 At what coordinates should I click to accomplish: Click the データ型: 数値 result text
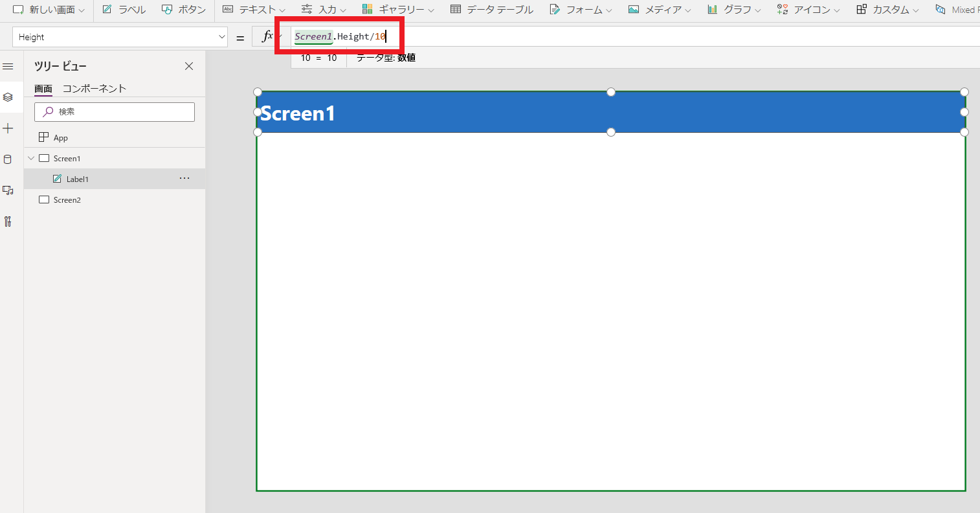[386, 58]
